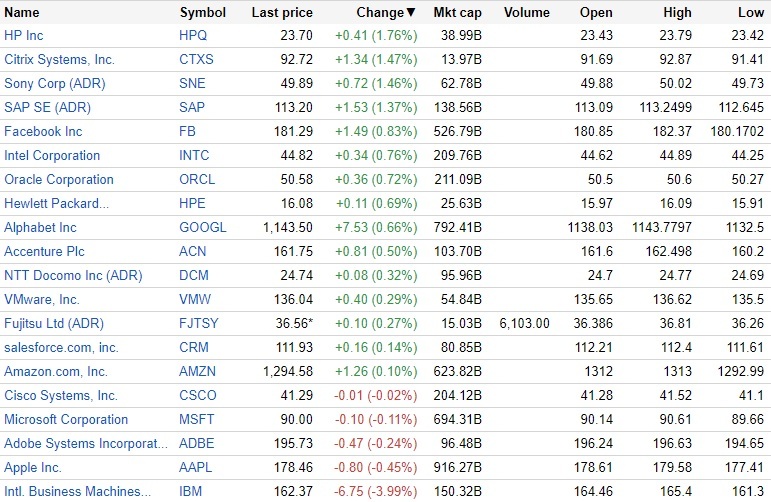Click the IBM ticker symbol

point(190,492)
